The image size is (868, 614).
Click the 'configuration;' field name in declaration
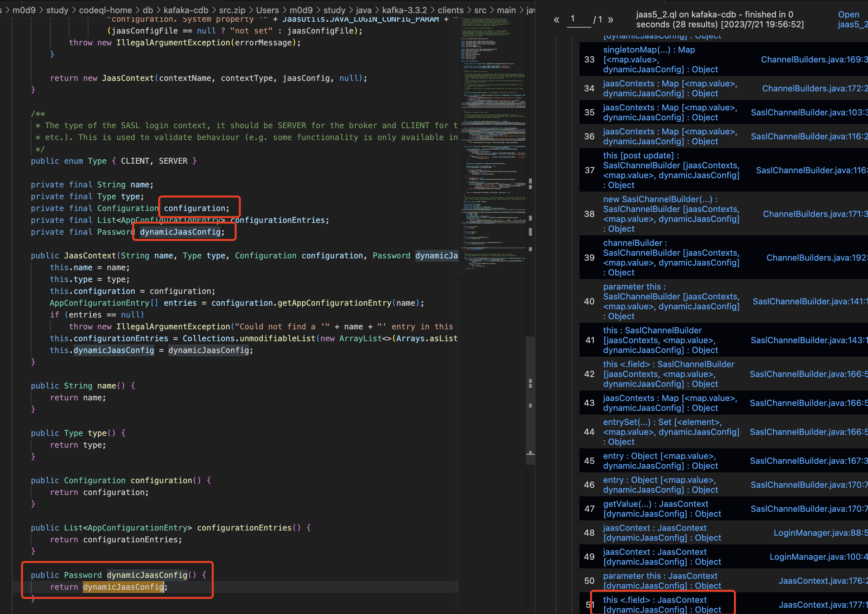[x=196, y=208]
